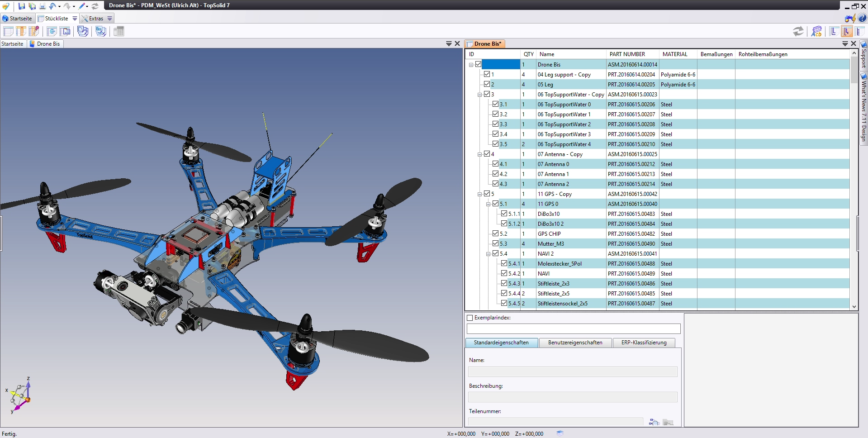The height and width of the screenshot is (438, 868).
Task: Select the single-level BOM view icon
Action: (x=834, y=31)
